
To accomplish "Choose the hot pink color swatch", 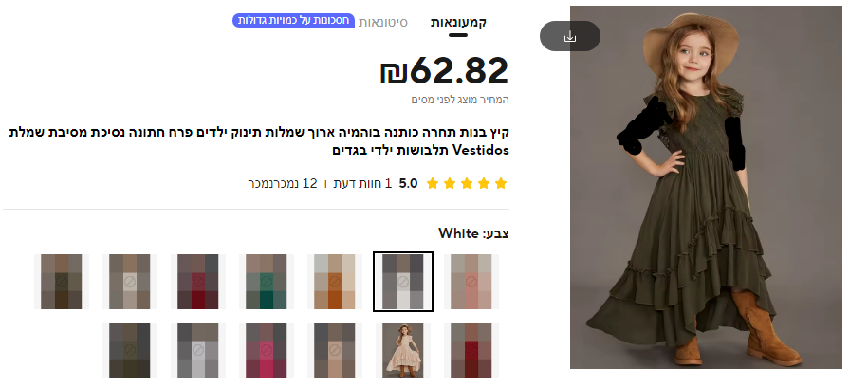I will pos(267,350).
